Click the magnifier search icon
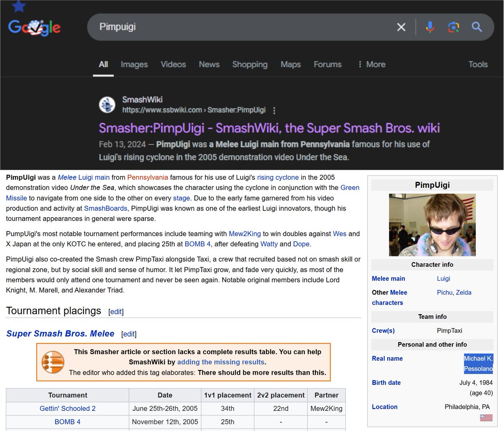The image size is (504, 431). pyautogui.click(x=477, y=27)
